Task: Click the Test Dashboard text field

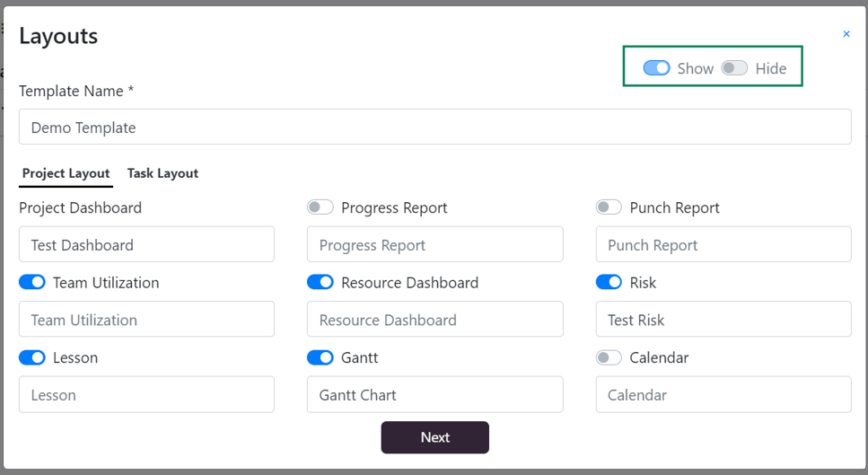Action: (146, 244)
